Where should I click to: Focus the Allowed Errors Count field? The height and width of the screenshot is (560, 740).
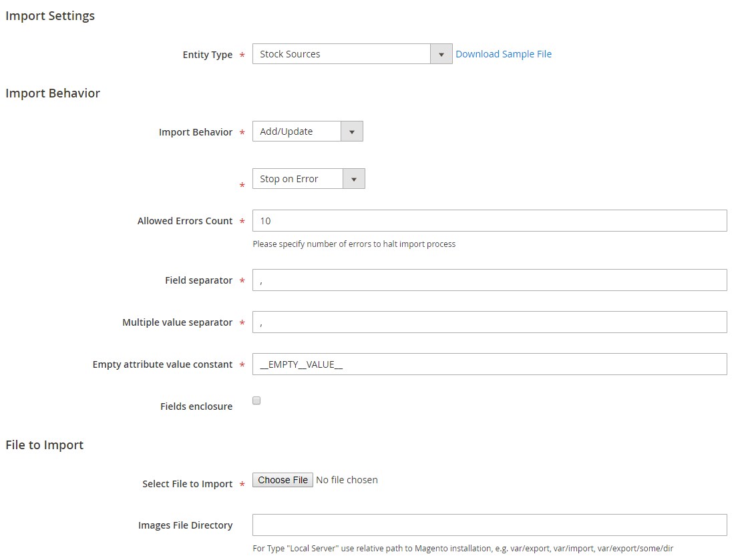click(489, 221)
